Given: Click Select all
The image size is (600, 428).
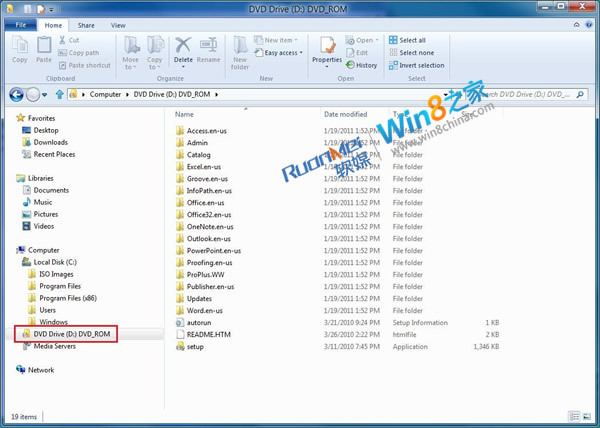Looking at the screenshot, I should 407,40.
